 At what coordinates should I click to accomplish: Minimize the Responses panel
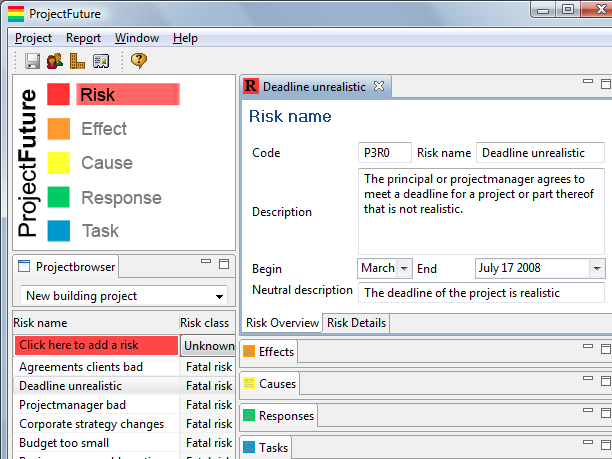tap(588, 410)
